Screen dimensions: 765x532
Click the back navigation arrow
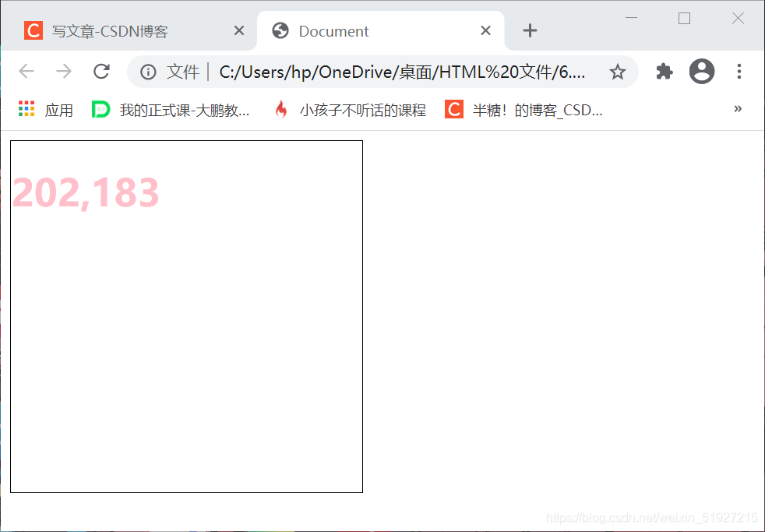coord(26,72)
